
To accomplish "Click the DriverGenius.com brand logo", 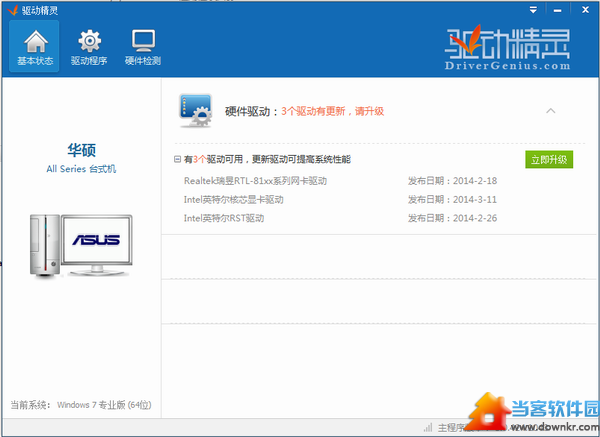I will pos(507,48).
